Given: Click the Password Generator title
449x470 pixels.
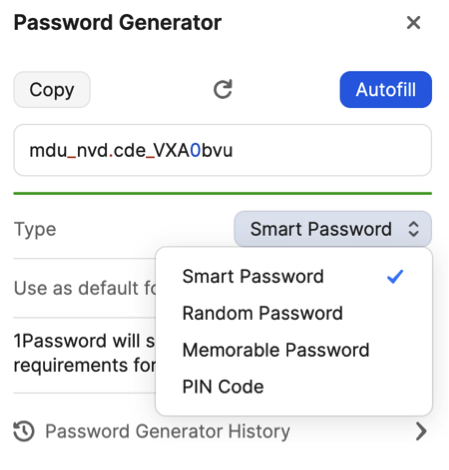Looking at the screenshot, I should 118,23.
